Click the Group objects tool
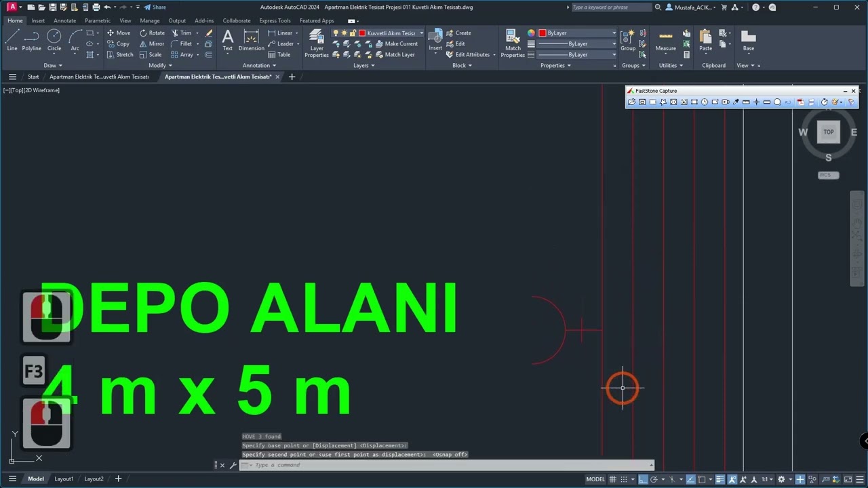 [628, 39]
